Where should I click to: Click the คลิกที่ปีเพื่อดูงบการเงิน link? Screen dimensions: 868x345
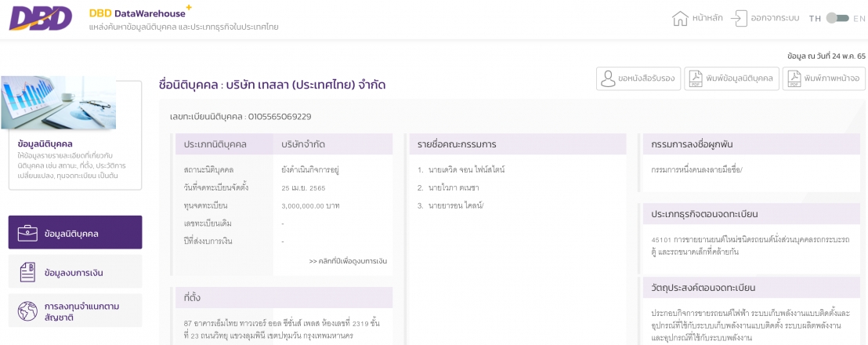pyautogui.click(x=348, y=261)
